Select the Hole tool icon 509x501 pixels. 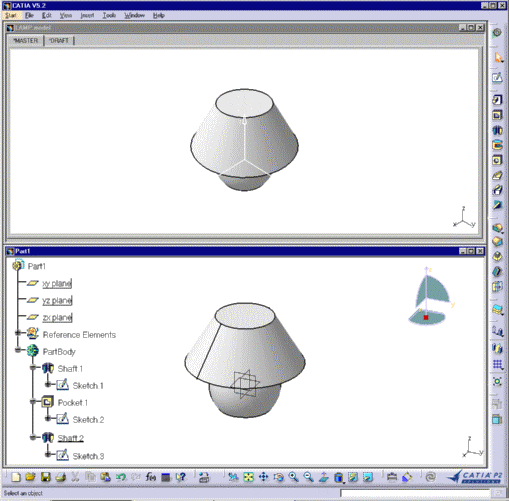click(497, 160)
